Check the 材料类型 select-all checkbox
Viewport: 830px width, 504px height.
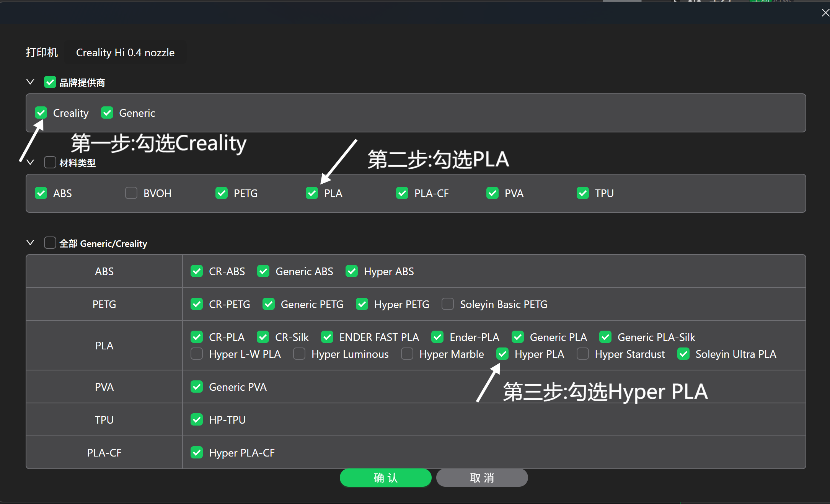[x=50, y=162]
